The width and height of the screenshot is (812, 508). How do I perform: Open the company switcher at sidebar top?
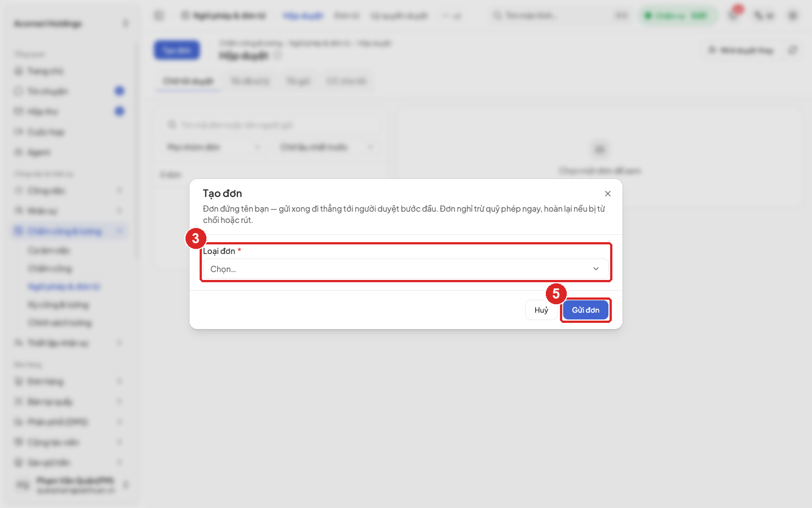tap(70, 24)
